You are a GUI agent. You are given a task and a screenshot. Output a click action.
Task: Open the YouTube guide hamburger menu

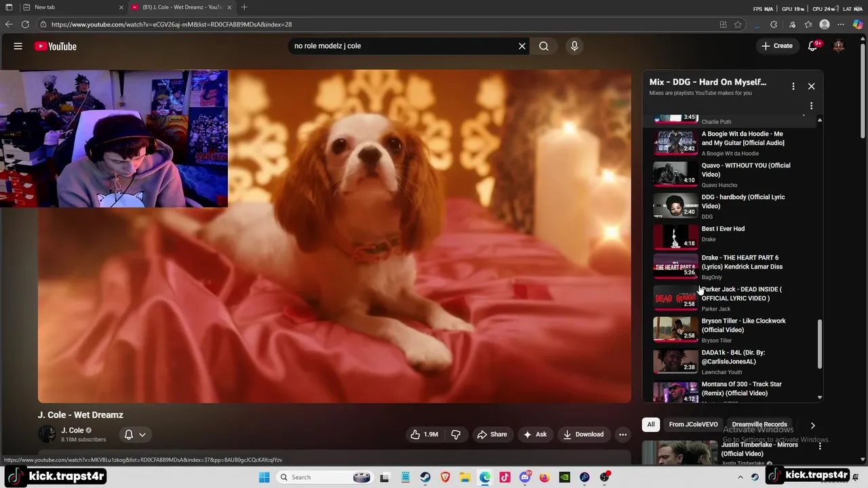coord(18,46)
